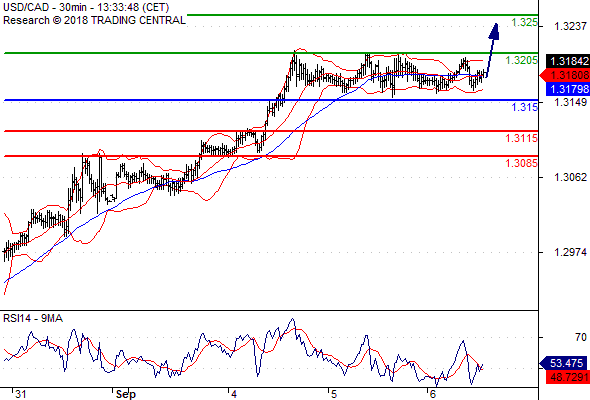
Task: Click the 1.315 blue pivot label
Action: coord(525,107)
